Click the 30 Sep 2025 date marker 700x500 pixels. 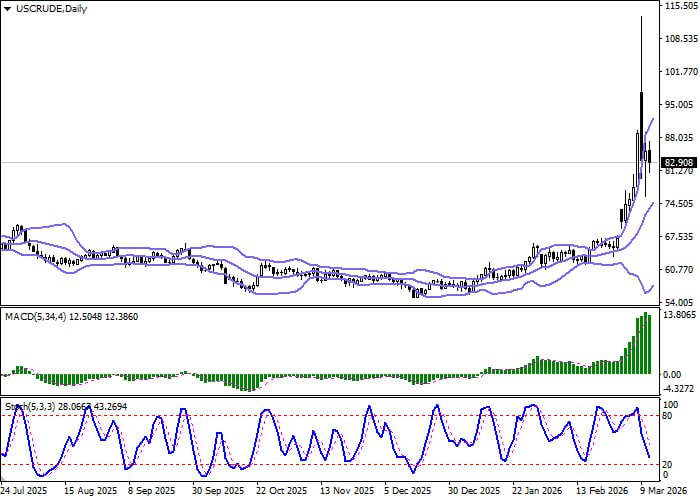(217, 491)
